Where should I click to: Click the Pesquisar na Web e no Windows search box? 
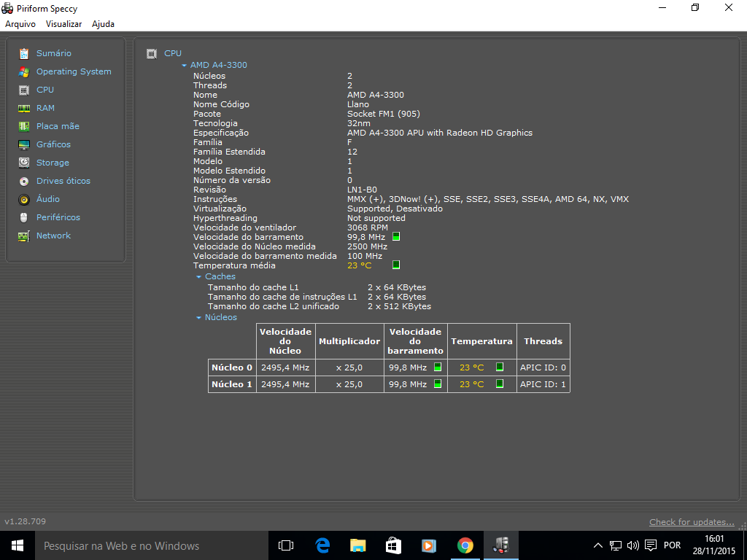pos(152,545)
